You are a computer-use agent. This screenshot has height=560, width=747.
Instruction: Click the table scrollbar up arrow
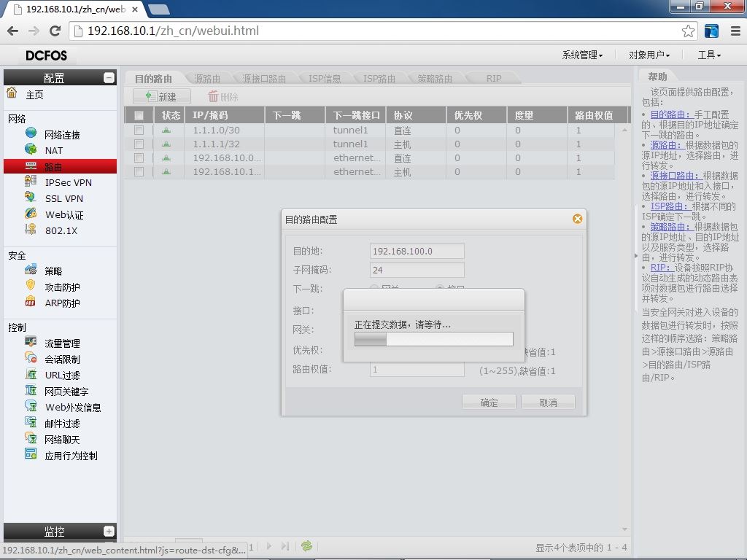point(624,130)
